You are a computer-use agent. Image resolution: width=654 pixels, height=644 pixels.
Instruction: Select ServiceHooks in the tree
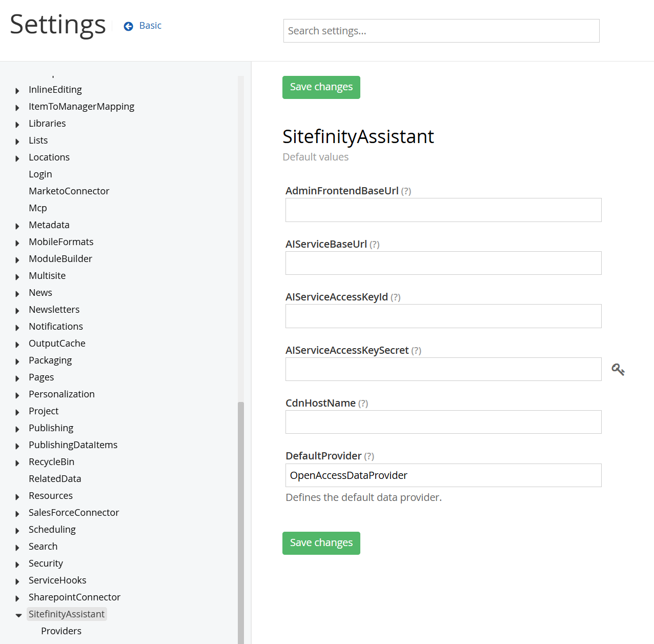click(x=57, y=580)
